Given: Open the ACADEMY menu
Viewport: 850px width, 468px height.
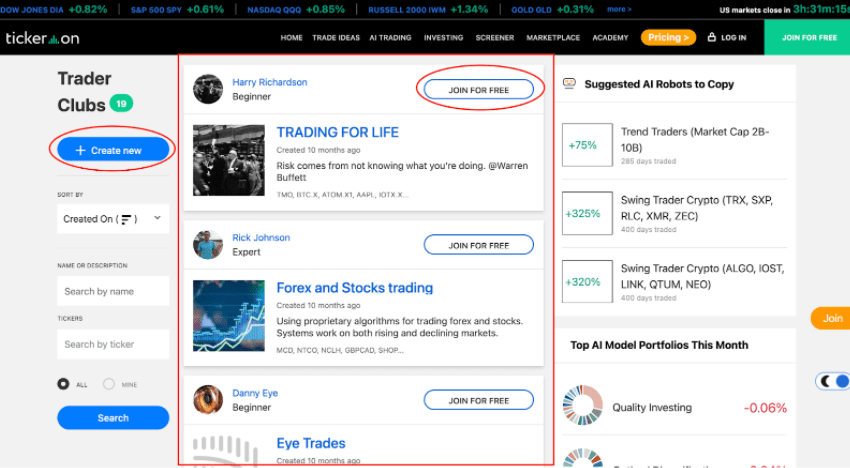Looking at the screenshot, I should [610, 37].
